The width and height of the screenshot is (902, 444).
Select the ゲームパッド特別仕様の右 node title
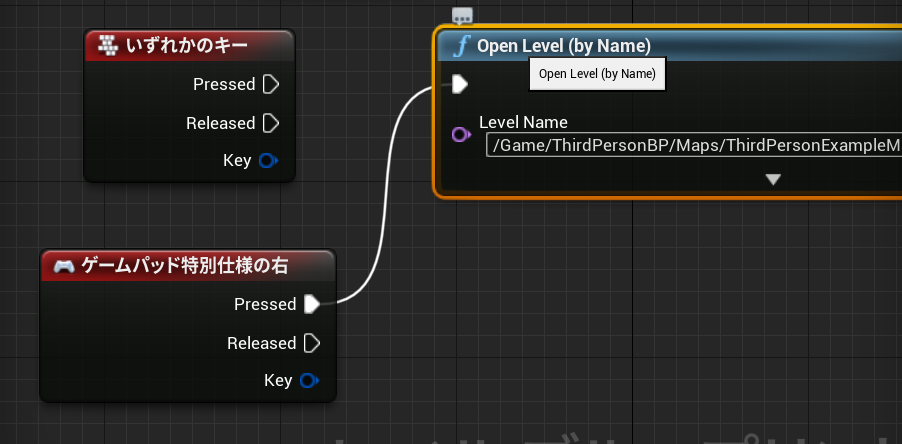click(x=185, y=266)
